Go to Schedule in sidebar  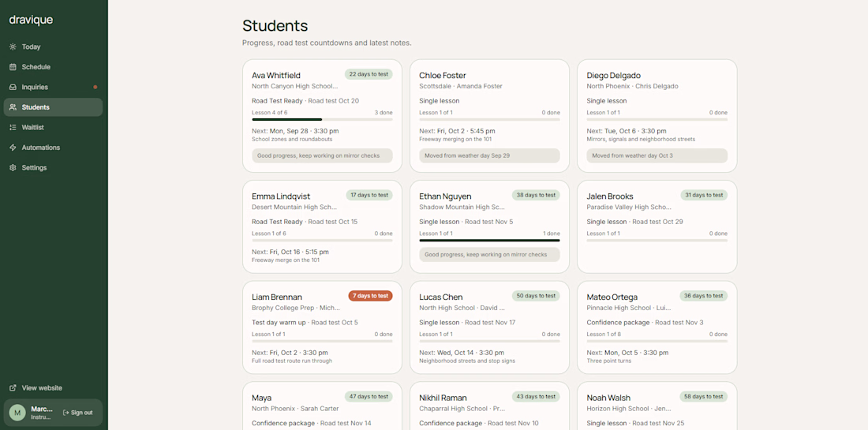pyautogui.click(x=53, y=67)
